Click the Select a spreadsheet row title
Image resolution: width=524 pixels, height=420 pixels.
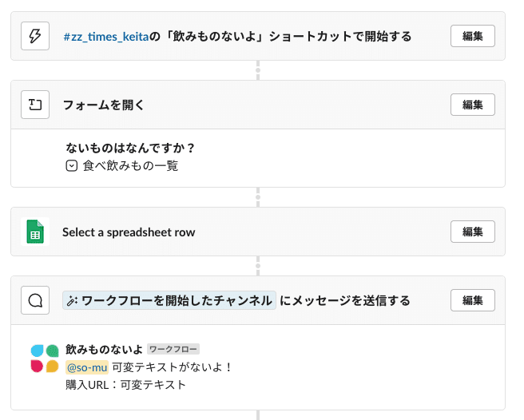(x=129, y=232)
